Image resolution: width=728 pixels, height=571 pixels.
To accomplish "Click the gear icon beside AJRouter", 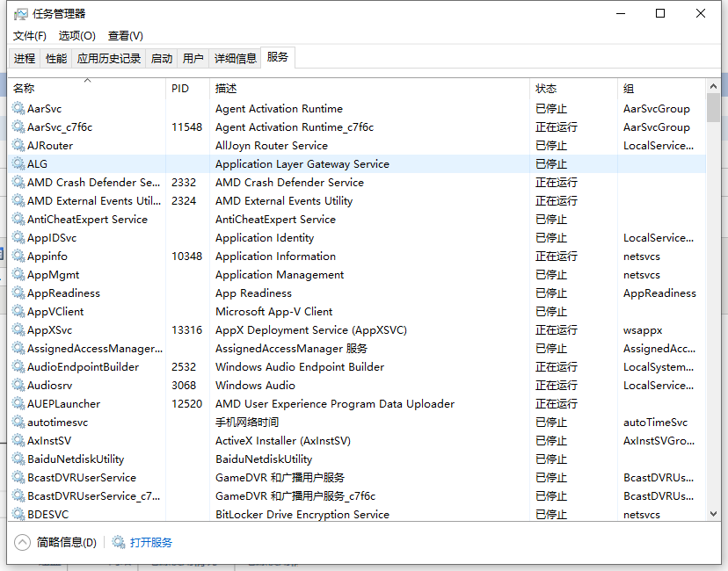I will click(18, 146).
